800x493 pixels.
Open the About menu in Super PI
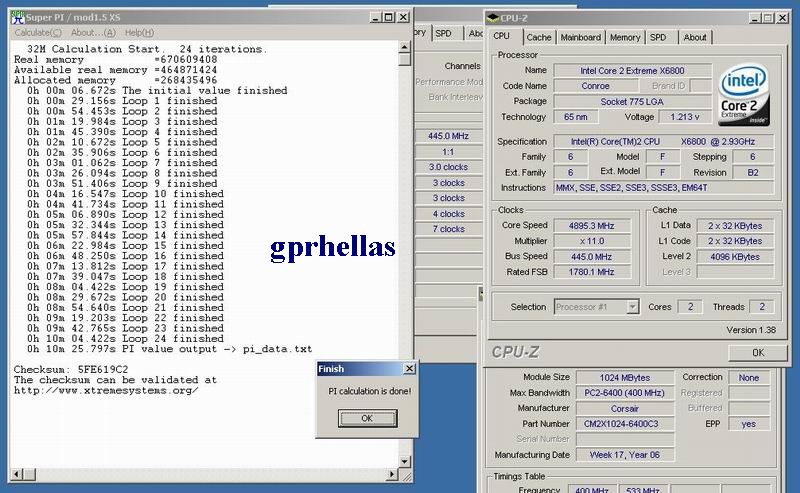coord(93,33)
